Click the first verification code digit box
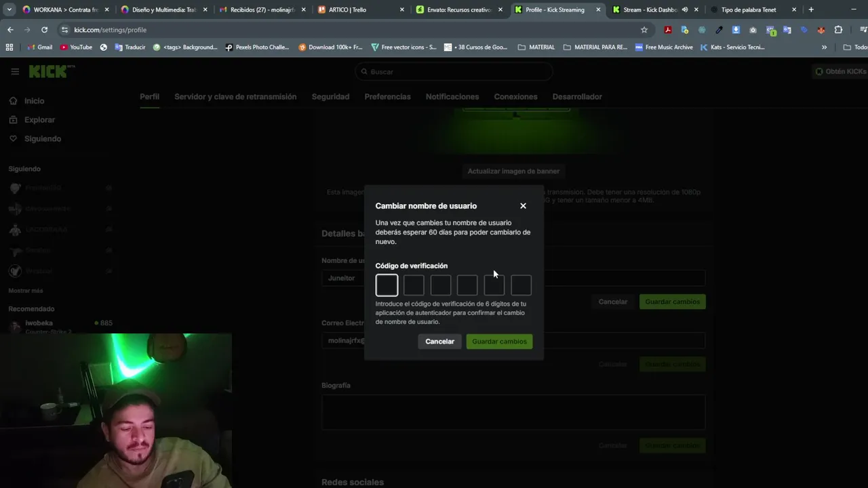The height and width of the screenshot is (488, 868). tap(387, 285)
